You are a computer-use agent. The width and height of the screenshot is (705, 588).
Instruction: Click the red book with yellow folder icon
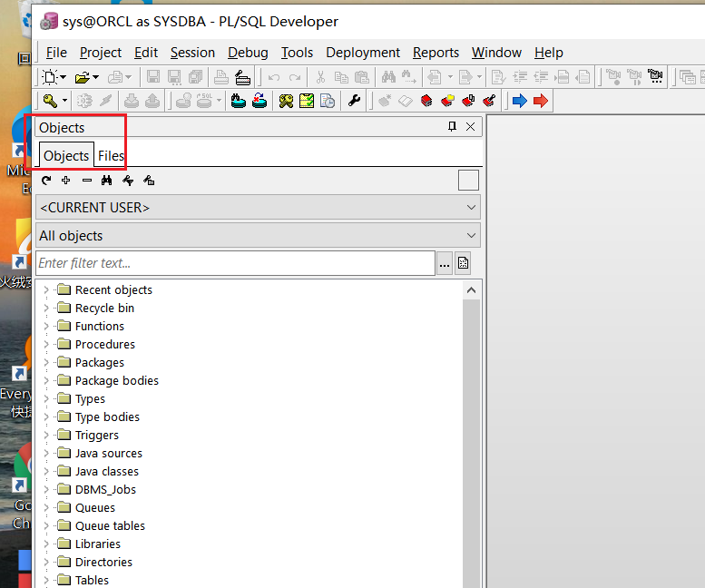447,101
